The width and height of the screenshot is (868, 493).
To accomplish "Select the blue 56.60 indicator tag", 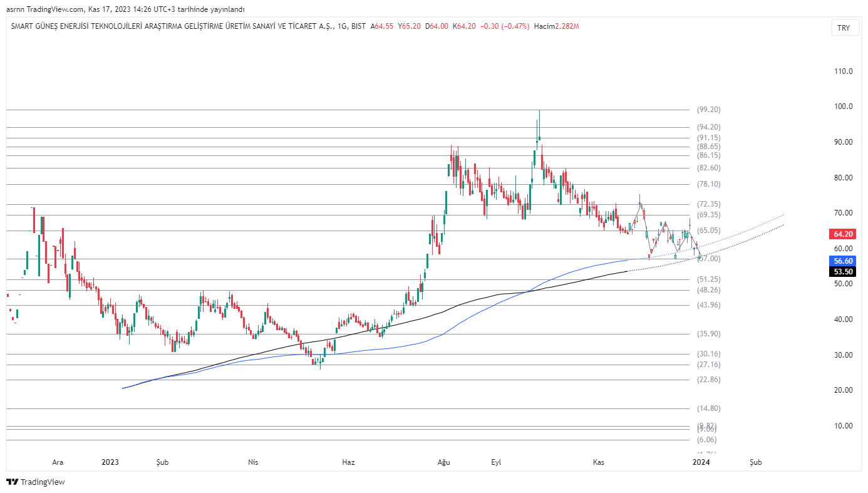I will (x=842, y=261).
